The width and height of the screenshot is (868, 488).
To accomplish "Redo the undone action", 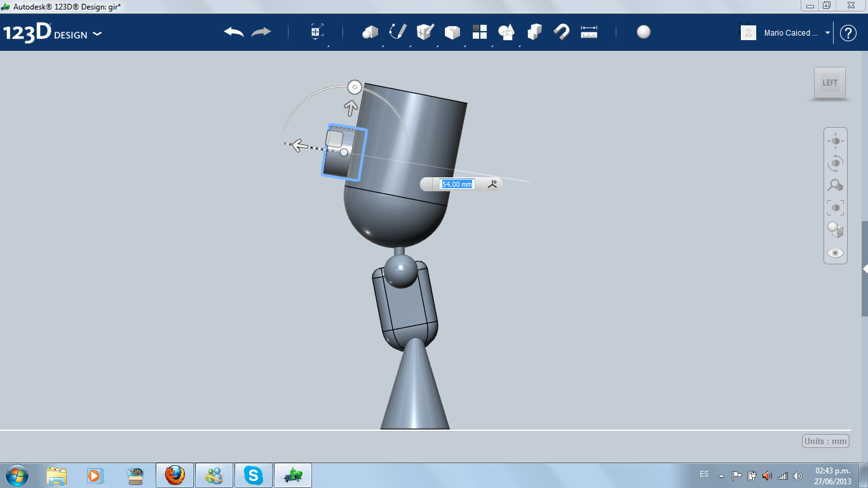I will [x=261, y=32].
